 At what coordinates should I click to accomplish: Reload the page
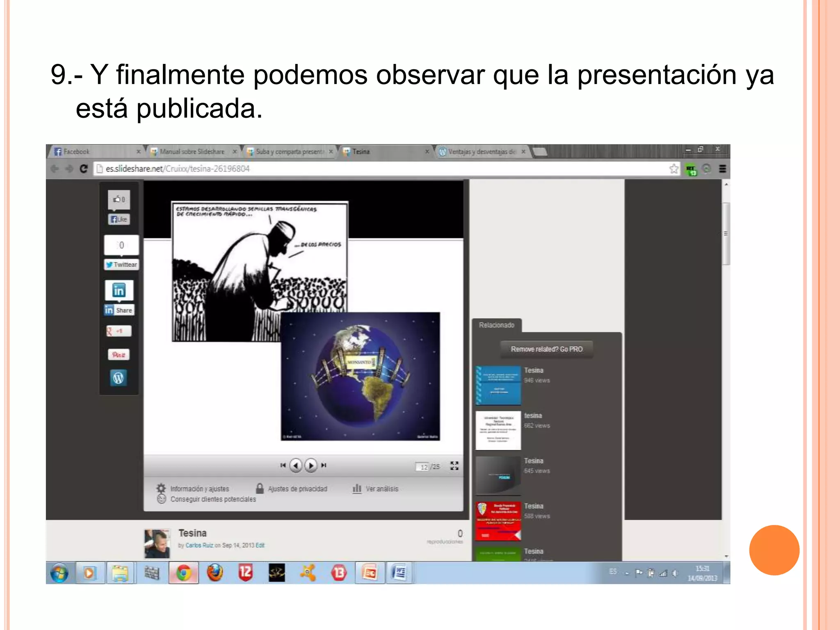pyautogui.click(x=84, y=169)
